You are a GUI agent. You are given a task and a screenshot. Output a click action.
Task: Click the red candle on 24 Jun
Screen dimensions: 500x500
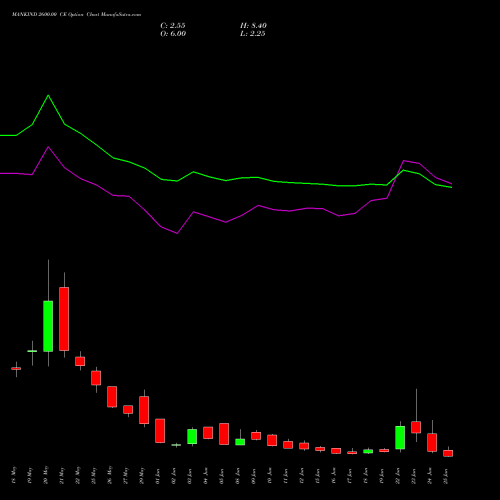click(432, 443)
